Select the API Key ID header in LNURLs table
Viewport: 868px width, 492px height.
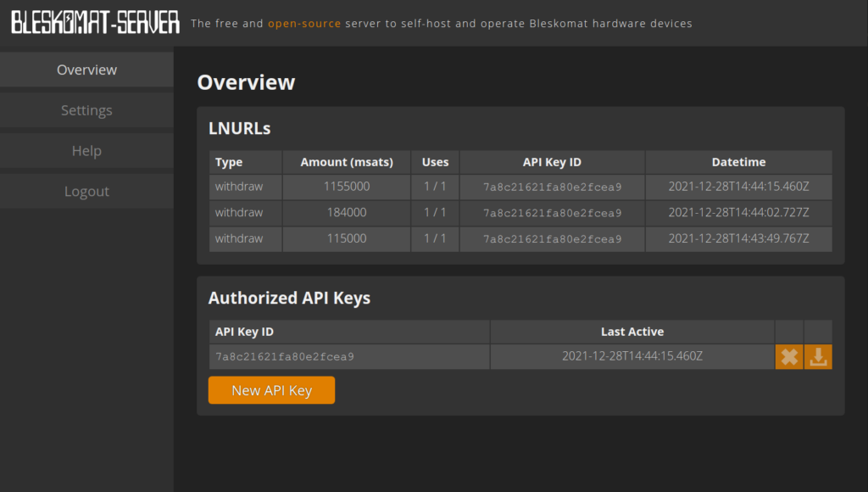[552, 162]
